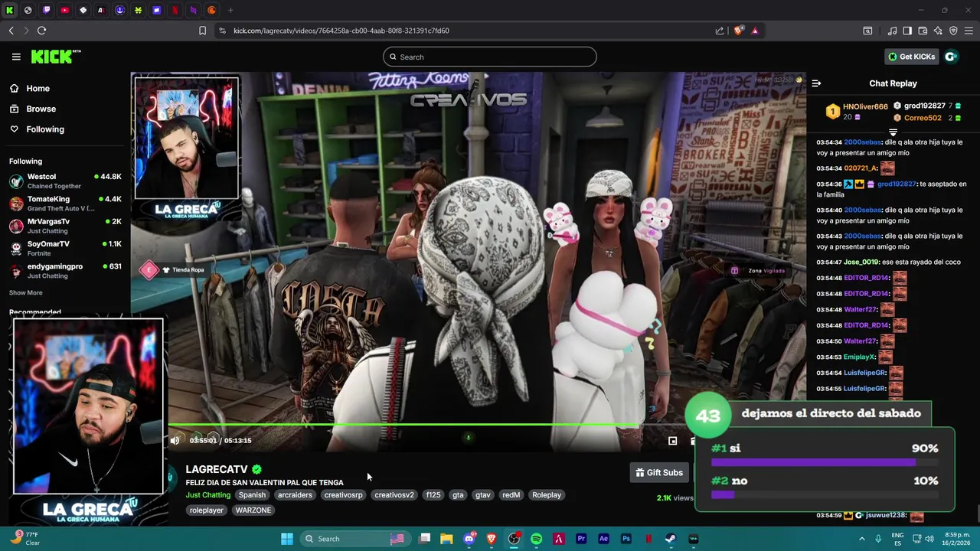
Task: Collapse the Chat Replay panel
Action: 816,83
